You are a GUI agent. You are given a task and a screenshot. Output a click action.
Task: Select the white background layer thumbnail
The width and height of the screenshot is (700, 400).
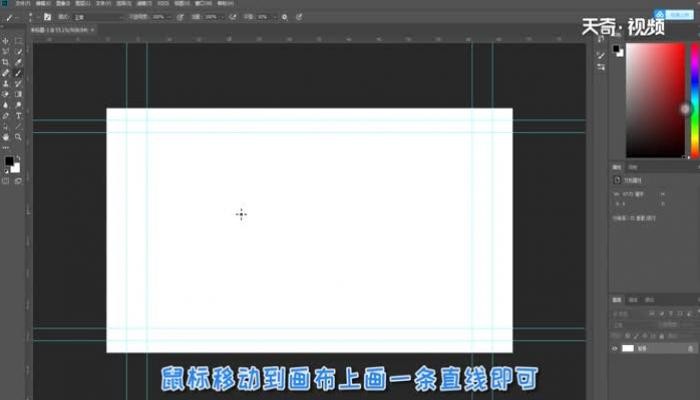(x=628, y=348)
